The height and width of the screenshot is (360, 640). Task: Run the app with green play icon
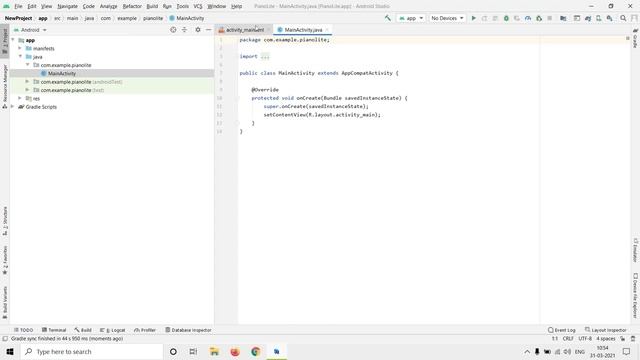[x=473, y=18]
